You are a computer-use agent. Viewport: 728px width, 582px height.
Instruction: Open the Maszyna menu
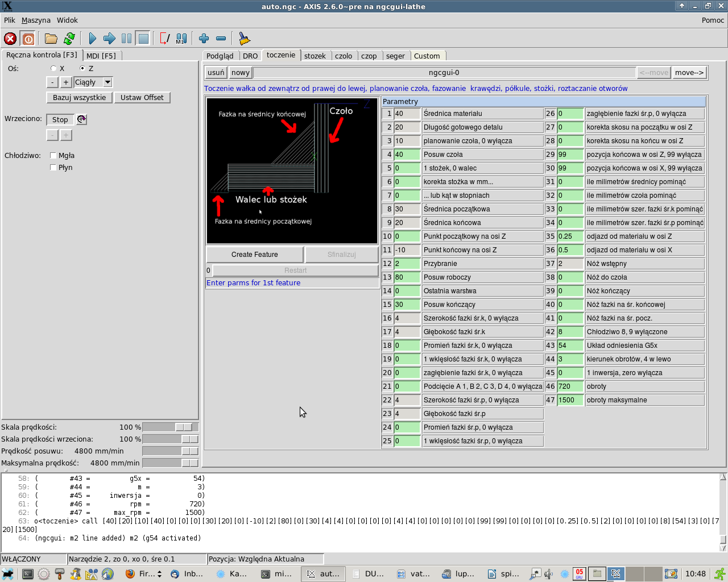pyautogui.click(x=36, y=20)
